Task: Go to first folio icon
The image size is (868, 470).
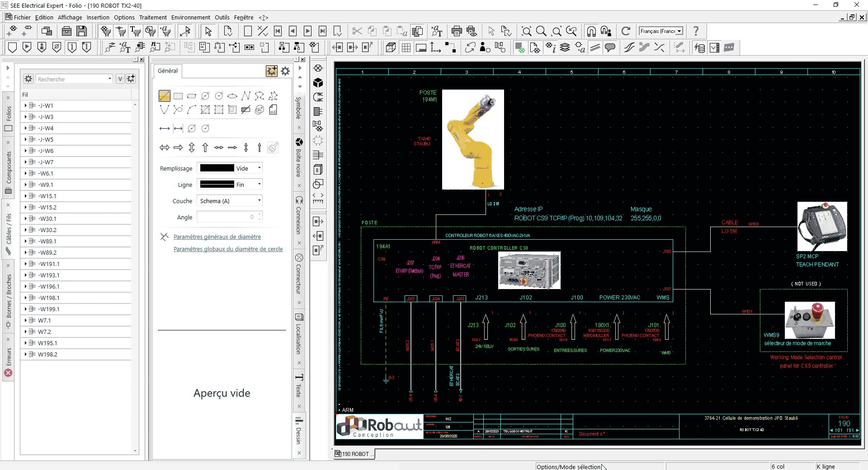Action: [278, 31]
